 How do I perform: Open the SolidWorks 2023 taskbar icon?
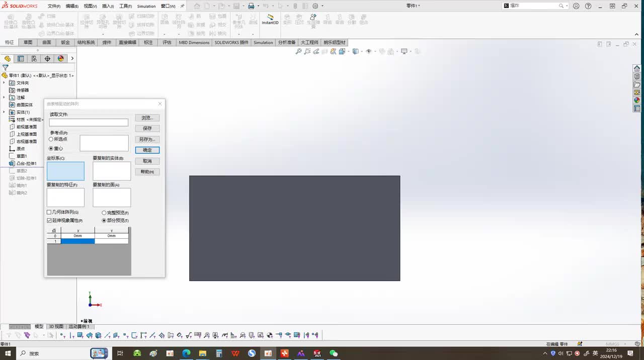click(x=317, y=353)
